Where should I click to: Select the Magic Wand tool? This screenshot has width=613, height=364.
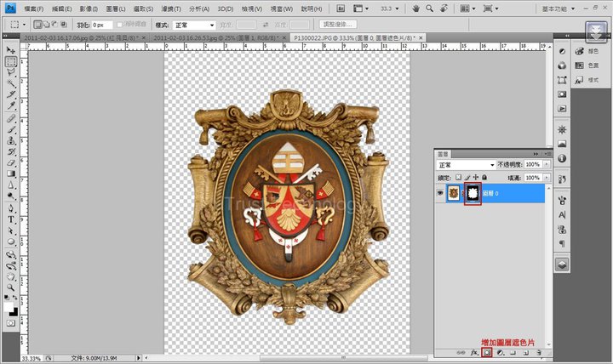click(x=11, y=83)
